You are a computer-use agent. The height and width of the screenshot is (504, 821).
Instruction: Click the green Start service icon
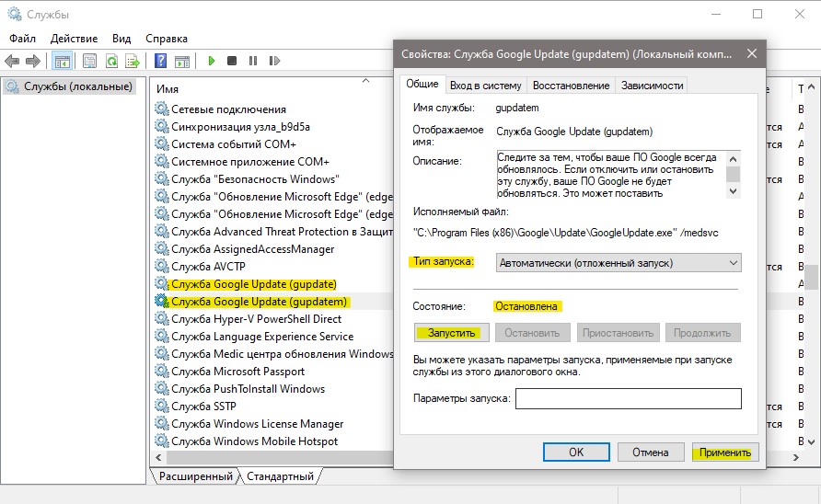click(212, 61)
